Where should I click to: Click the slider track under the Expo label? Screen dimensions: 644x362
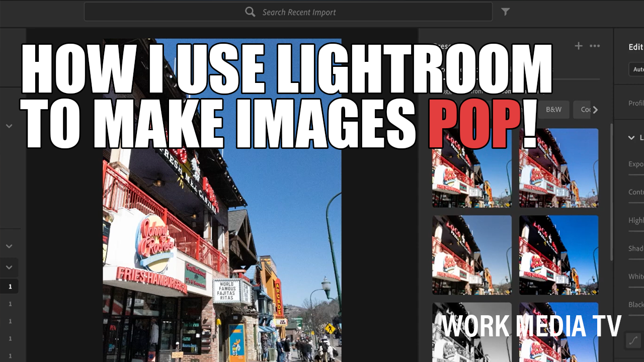click(x=636, y=175)
